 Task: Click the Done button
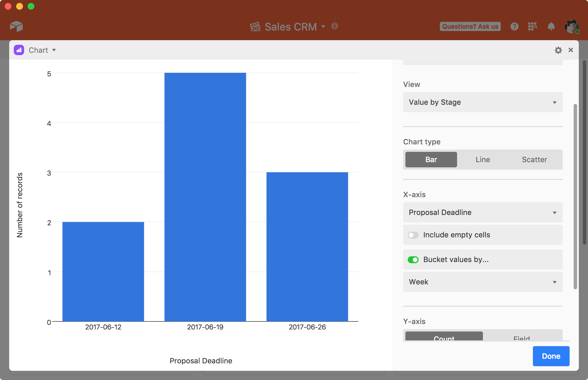tap(551, 356)
